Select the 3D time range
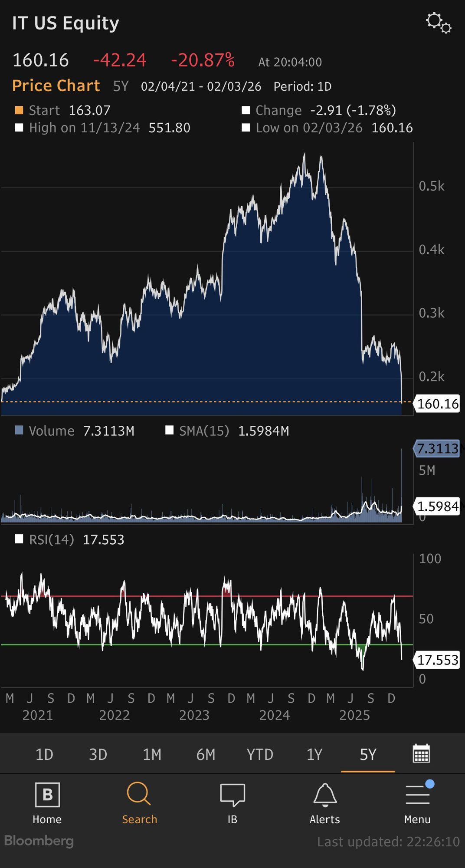Image resolution: width=465 pixels, height=868 pixels. coord(98,754)
